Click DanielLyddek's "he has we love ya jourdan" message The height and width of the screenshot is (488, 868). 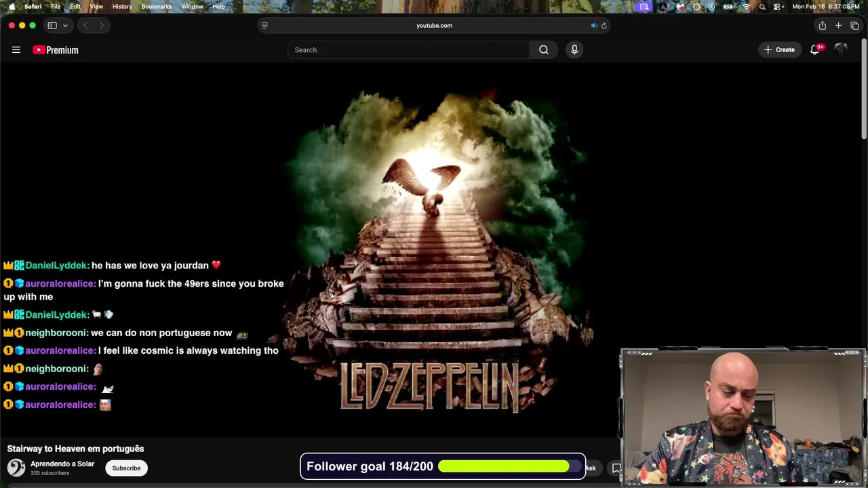tap(112, 265)
